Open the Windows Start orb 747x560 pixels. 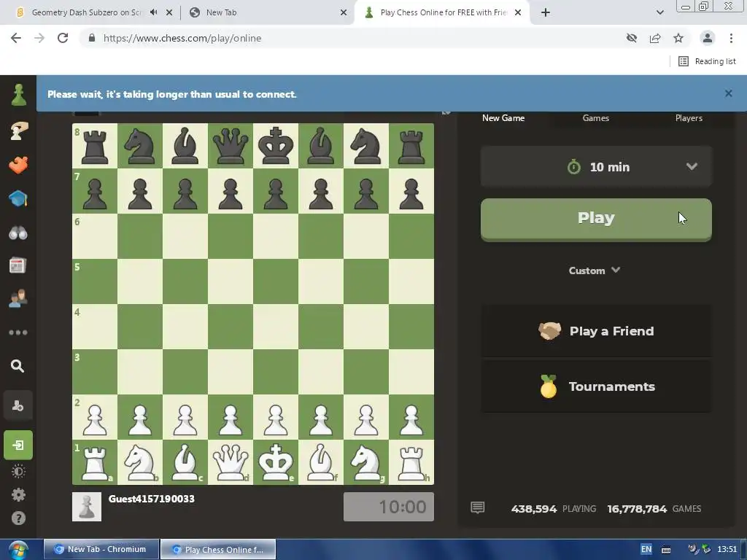click(18, 550)
